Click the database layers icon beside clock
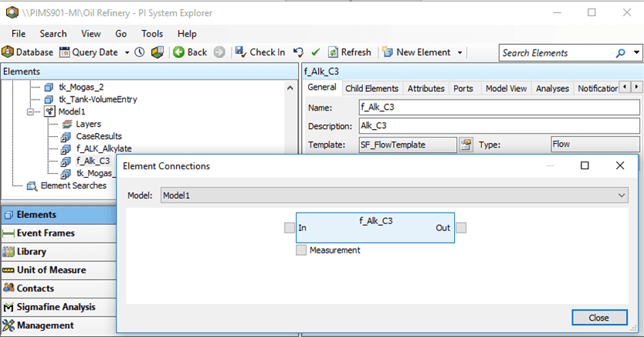The width and height of the screenshot is (644, 337). (x=158, y=53)
